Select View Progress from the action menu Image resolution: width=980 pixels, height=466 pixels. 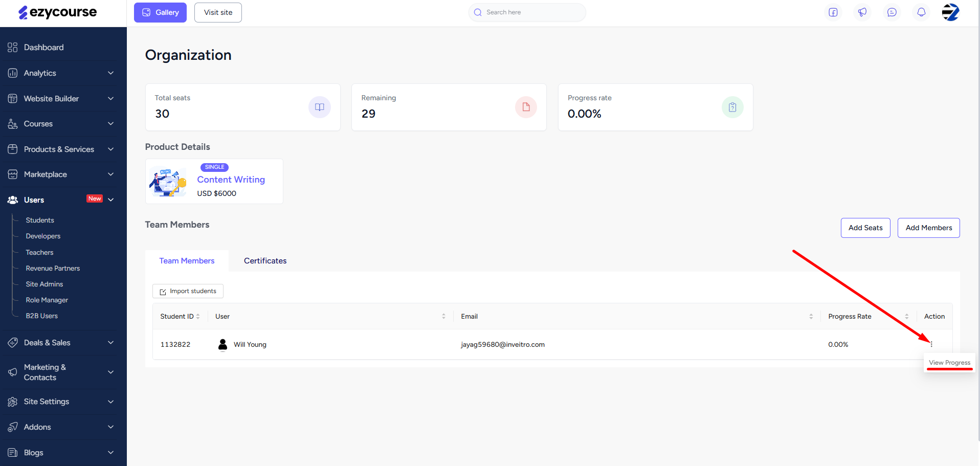tap(949, 363)
